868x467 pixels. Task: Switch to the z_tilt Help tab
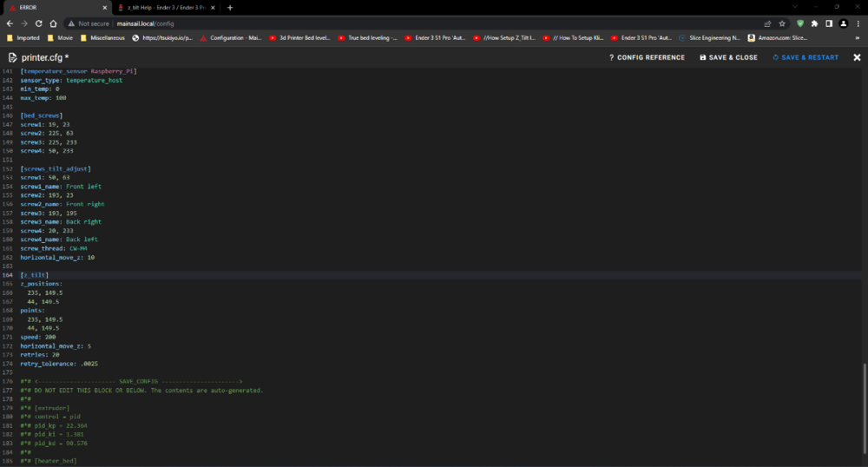pos(165,7)
